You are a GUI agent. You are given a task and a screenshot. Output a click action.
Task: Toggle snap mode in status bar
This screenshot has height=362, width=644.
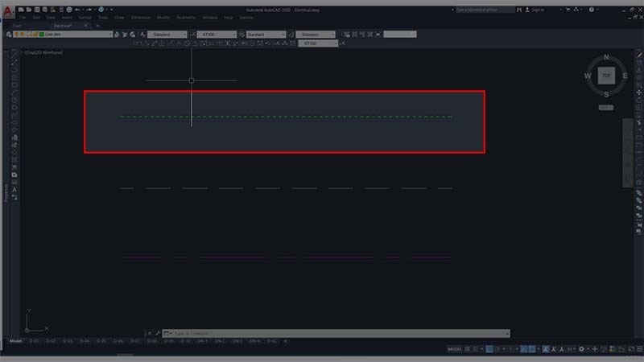476,349
